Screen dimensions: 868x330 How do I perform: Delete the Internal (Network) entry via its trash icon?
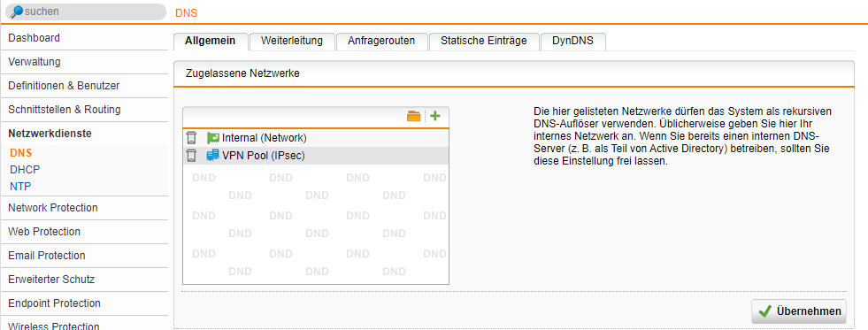(x=191, y=138)
